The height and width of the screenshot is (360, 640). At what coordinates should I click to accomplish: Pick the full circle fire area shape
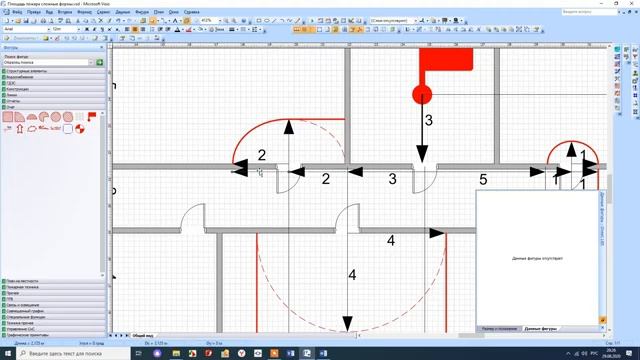(56, 117)
